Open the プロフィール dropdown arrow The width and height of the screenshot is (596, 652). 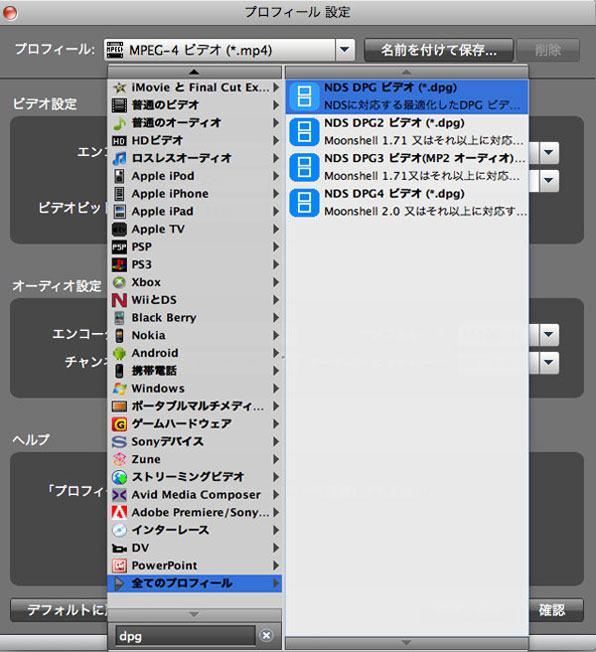click(344, 50)
